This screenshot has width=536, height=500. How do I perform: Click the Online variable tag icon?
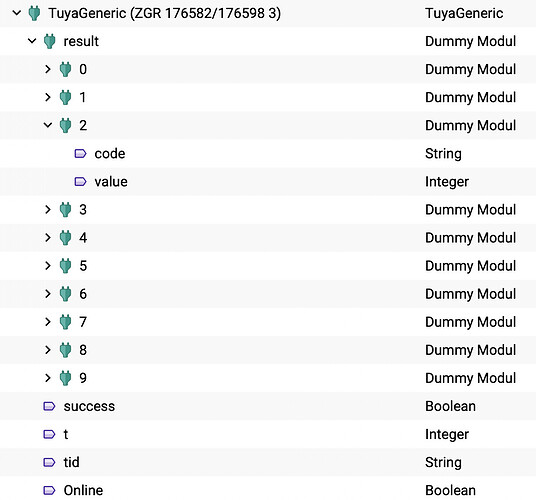(x=49, y=490)
